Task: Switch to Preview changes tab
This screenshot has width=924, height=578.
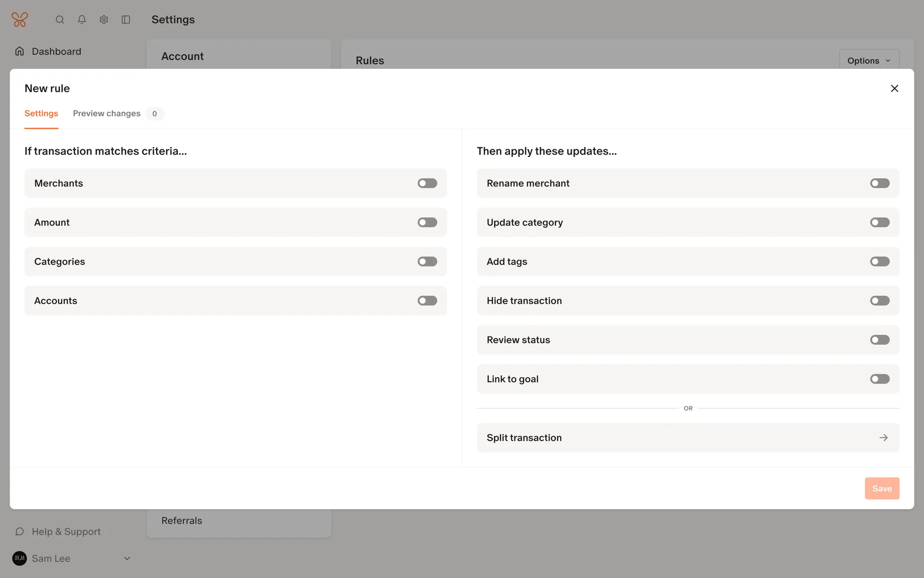Action: [x=107, y=114]
